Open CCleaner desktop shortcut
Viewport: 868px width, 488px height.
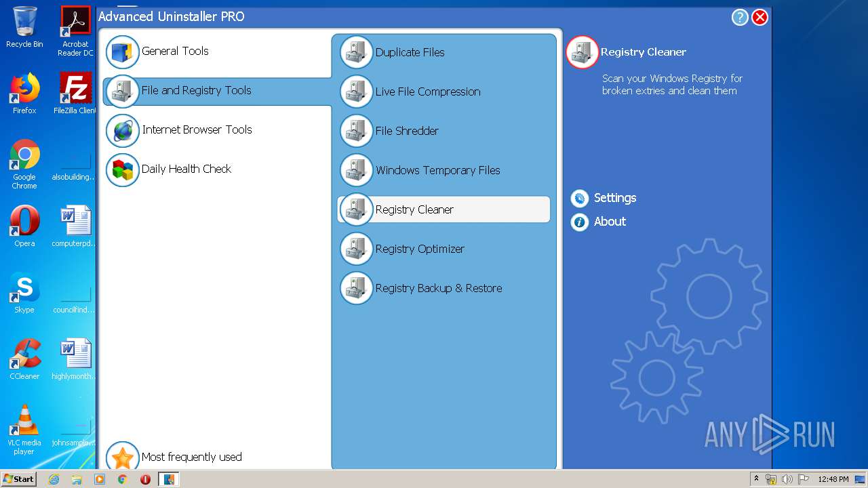[24, 359]
